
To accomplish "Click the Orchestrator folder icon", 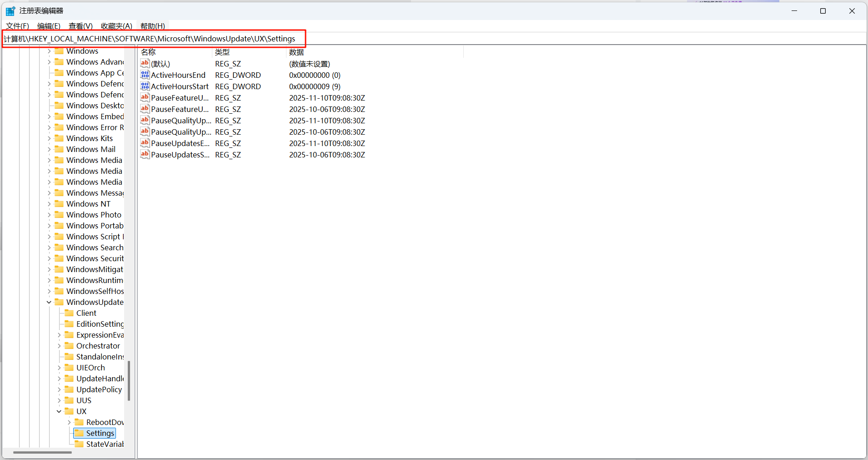I will pyautogui.click(x=69, y=346).
